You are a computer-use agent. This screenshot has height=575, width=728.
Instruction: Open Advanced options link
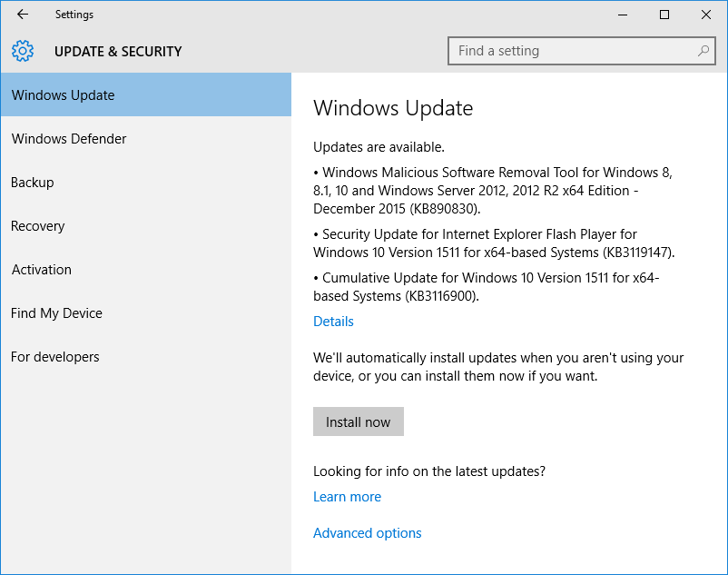pyautogui.click(x=368, y=532)
